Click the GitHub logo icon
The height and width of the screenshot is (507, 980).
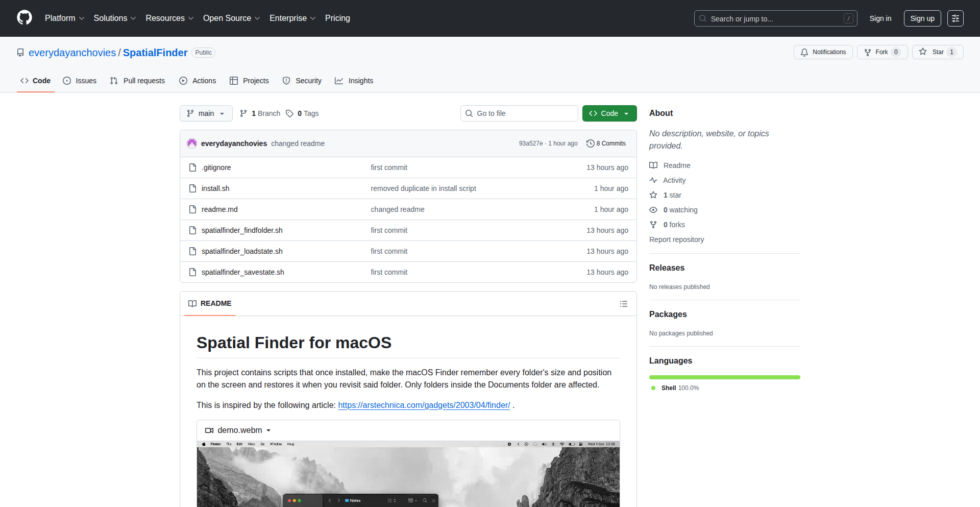24,18
